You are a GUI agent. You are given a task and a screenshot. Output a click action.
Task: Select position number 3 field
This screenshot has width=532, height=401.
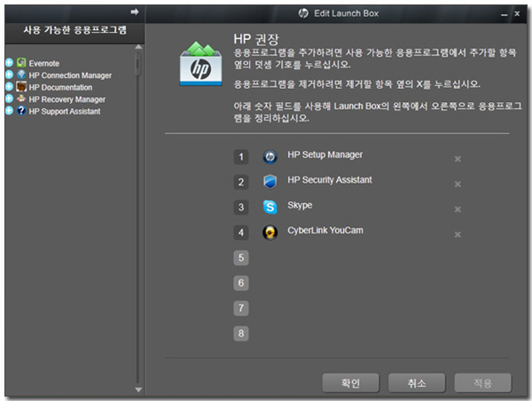[241, 207]
